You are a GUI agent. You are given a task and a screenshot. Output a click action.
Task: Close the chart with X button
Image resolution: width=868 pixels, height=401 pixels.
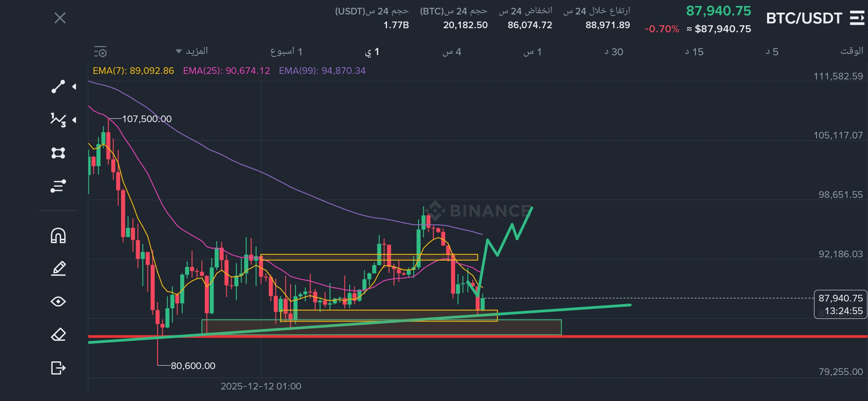(60, 18)
